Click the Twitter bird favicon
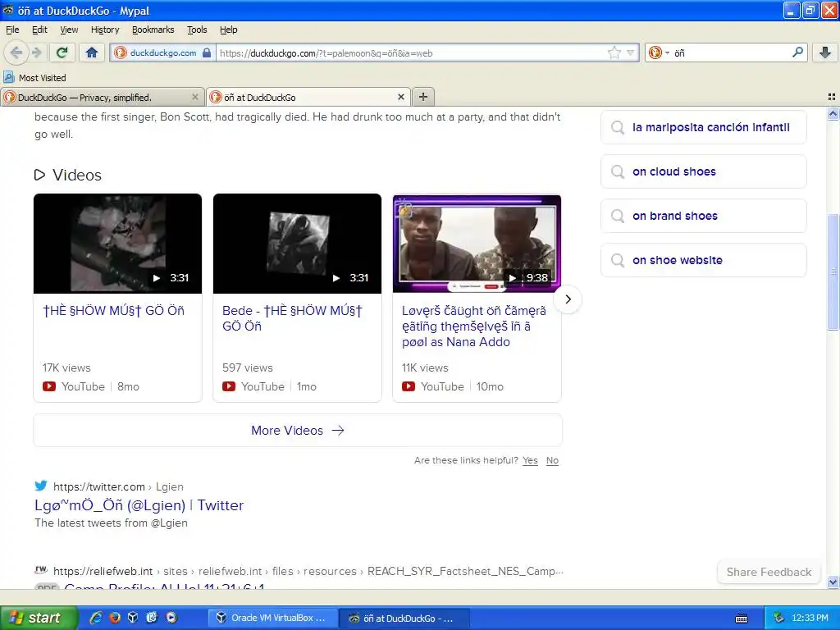Viewport: 840px width, 630px height. pos(41,486)
